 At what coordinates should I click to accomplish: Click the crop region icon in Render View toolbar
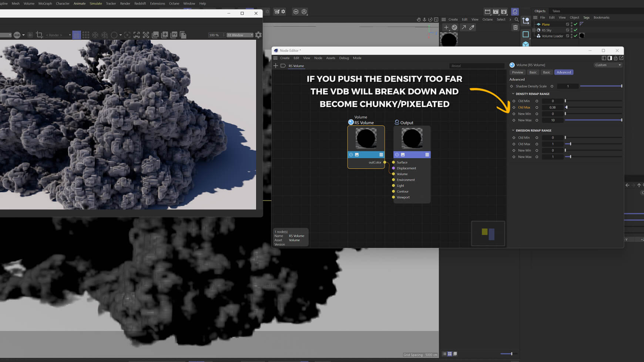coord(40,35)
